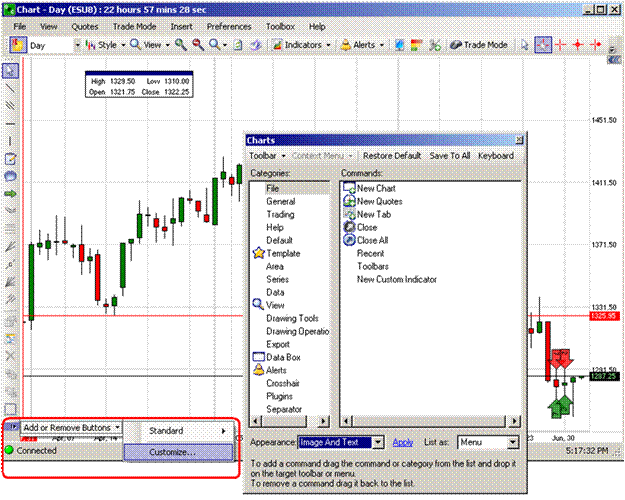This screenshot has height=500, width=625.
Task: Select the Trading category
Action: tap(280, 215)
